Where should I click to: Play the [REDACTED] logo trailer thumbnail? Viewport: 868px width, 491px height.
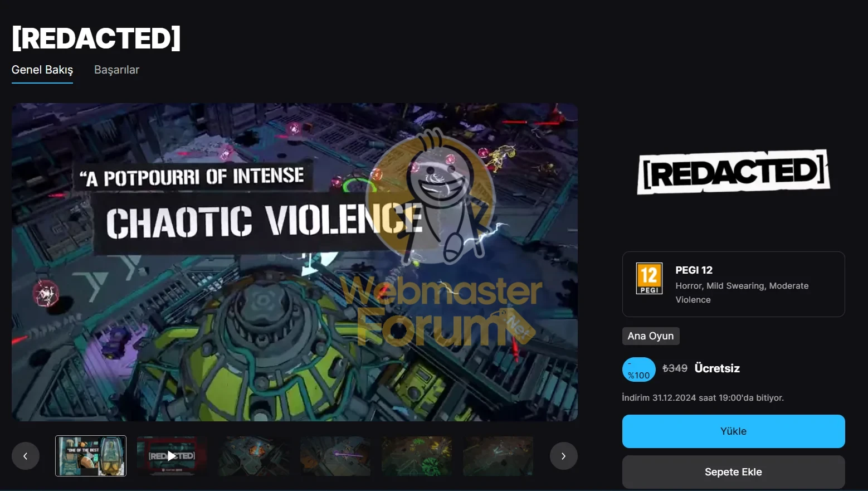pyautogui.click(x=172, y=456)
